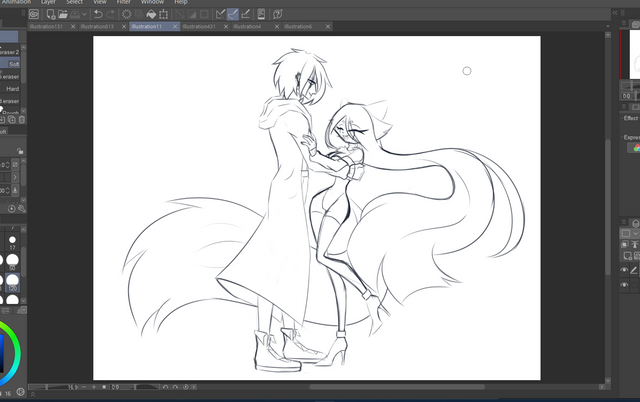The width and height of the screenshot is (640, 402).
Task: Click the Open file folder icon
Action: (62, 14)
